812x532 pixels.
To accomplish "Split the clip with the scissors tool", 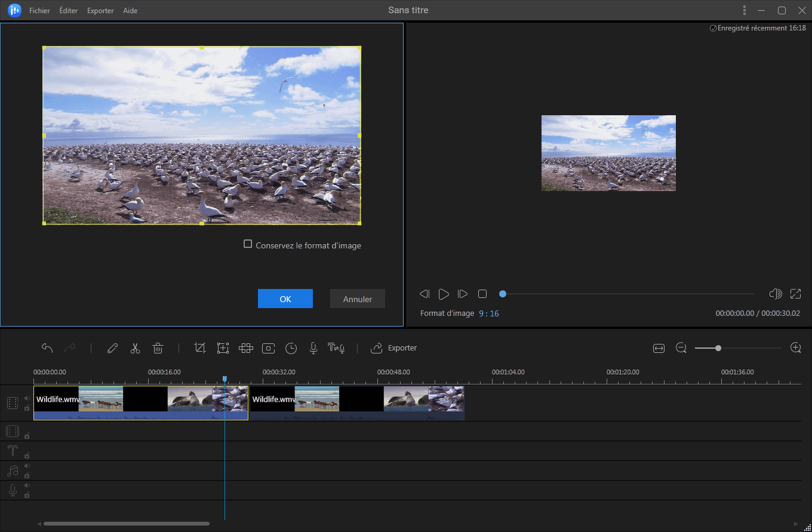I will 135,348.
